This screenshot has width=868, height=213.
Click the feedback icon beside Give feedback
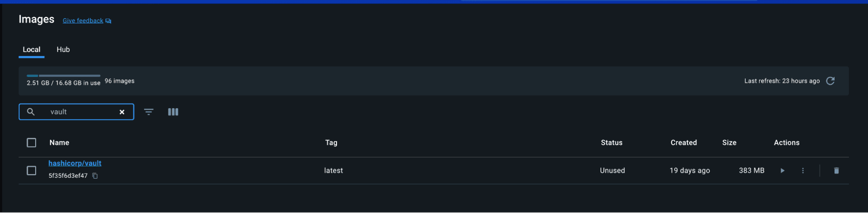pyautogui.click(x=109, y=21)
